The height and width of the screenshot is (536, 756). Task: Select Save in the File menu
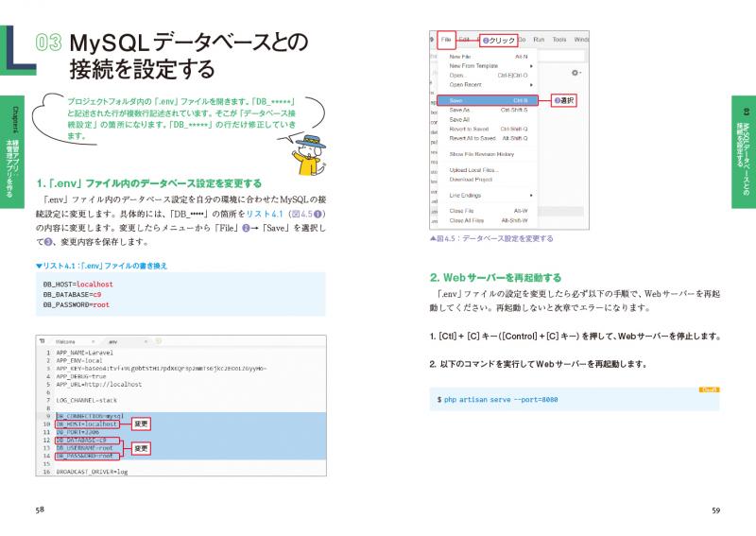tap(487, 100)
